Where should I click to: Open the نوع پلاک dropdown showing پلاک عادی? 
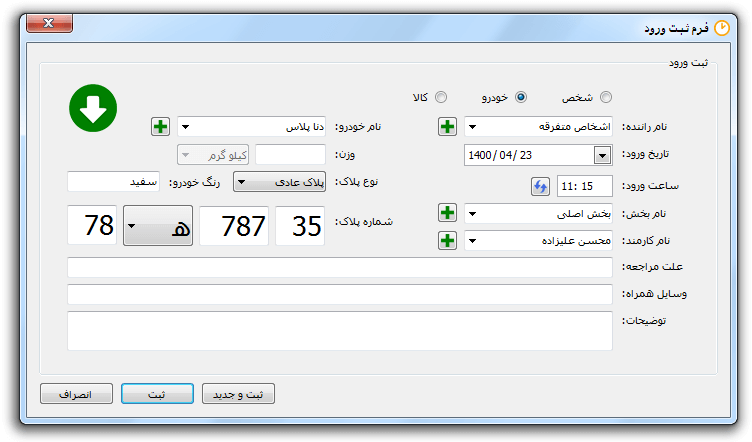click(x=279, y=182)
